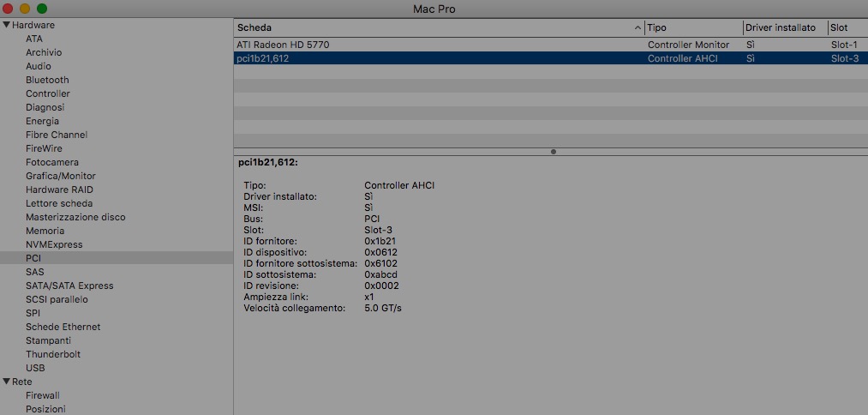Click the ID dispositivo value 0x0612
This screenshot has width=868, height=415.
click(x=380, y=252)
